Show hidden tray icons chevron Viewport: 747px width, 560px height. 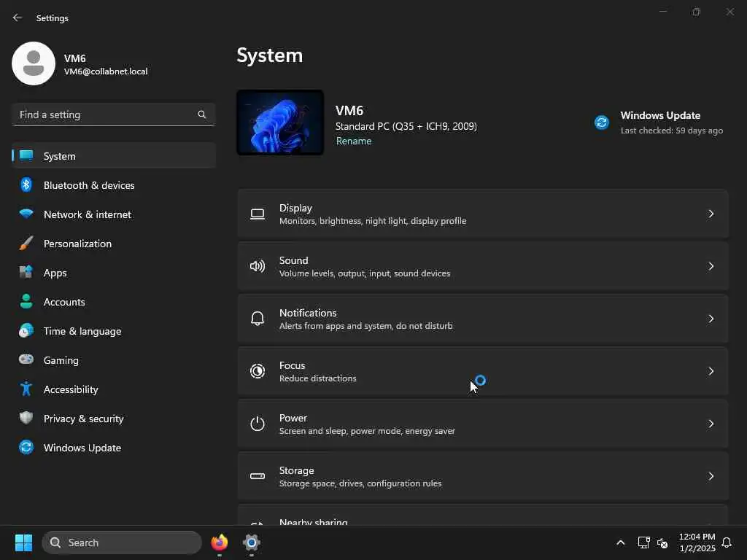point(620,542)
